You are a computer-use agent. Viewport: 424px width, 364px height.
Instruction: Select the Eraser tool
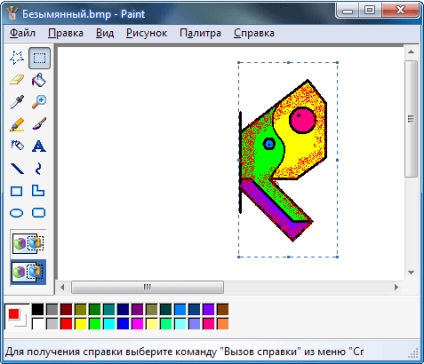click(17, 80)
